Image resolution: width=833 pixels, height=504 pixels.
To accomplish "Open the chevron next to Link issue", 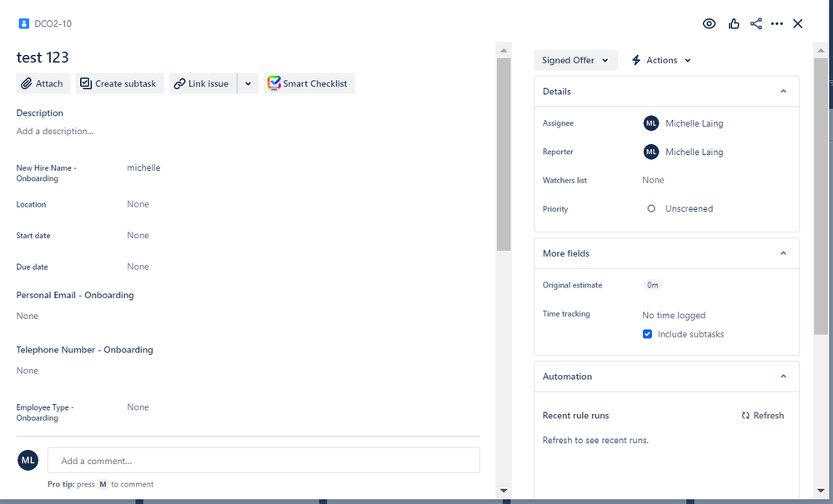I will (248, 83).
